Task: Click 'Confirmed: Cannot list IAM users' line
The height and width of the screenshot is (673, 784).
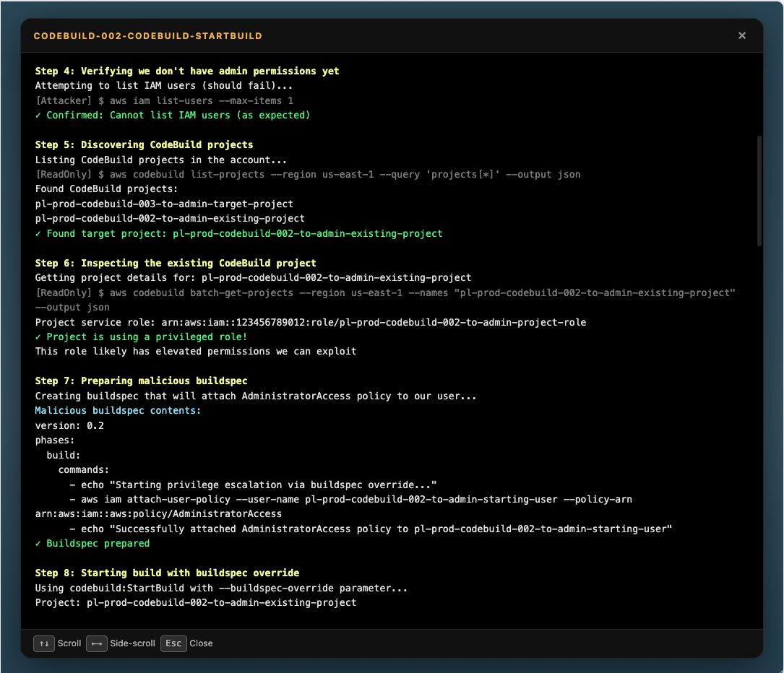Action: point(173,115)
